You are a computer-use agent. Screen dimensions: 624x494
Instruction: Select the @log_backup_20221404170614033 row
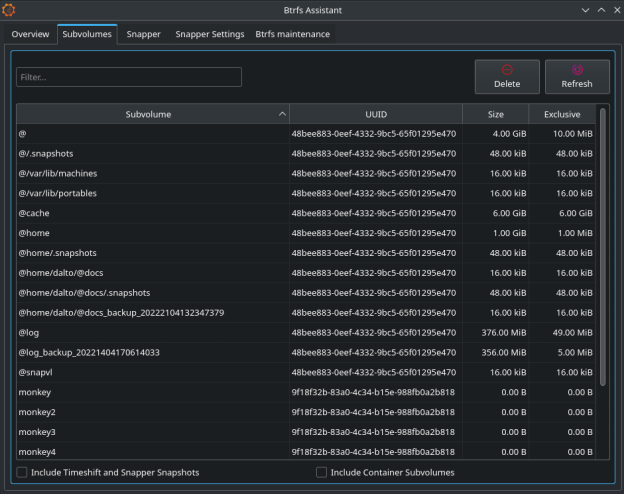[x=150, y=352]
